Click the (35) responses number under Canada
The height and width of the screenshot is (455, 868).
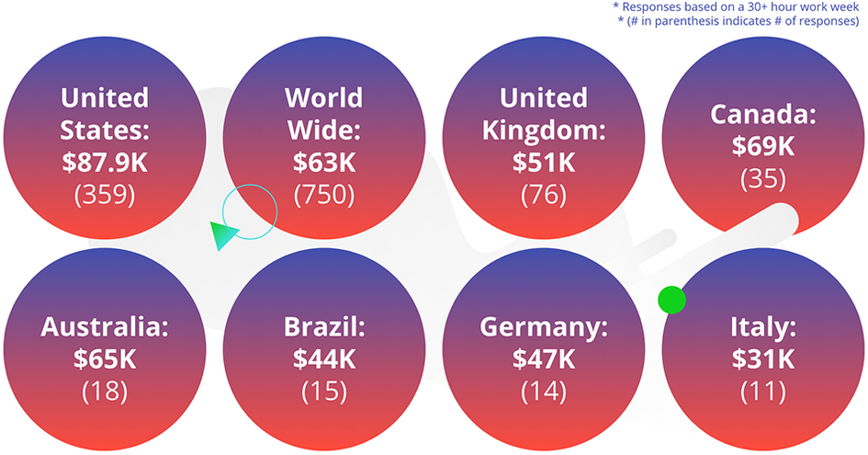point(762,178)
